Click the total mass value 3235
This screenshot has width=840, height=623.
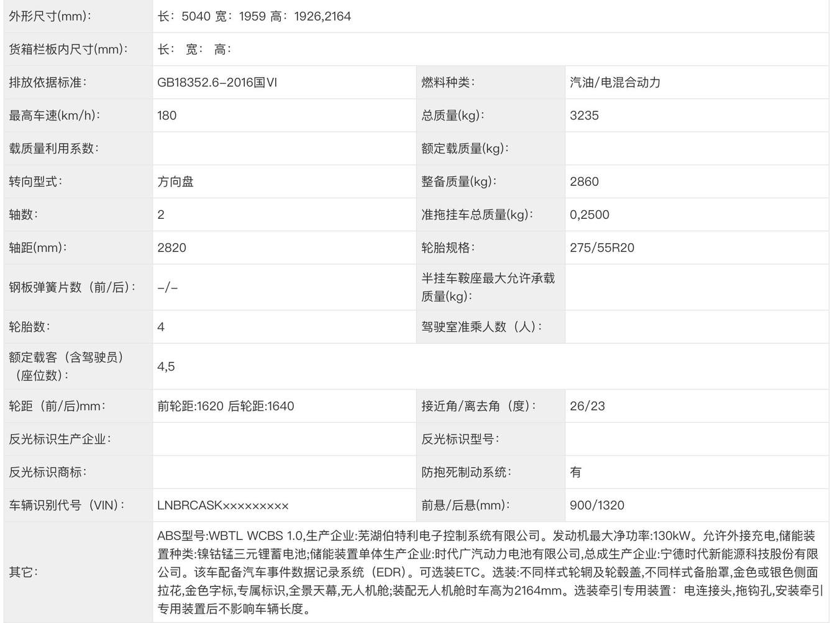tap(584, 115)
